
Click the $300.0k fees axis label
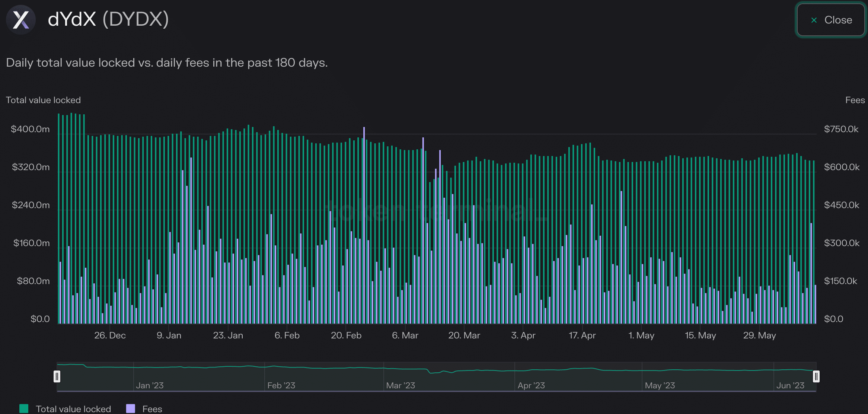pos(842,243)
